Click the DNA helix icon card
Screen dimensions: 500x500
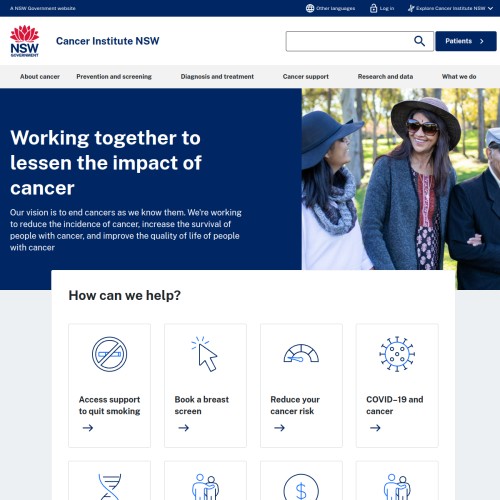pos(109,481)
